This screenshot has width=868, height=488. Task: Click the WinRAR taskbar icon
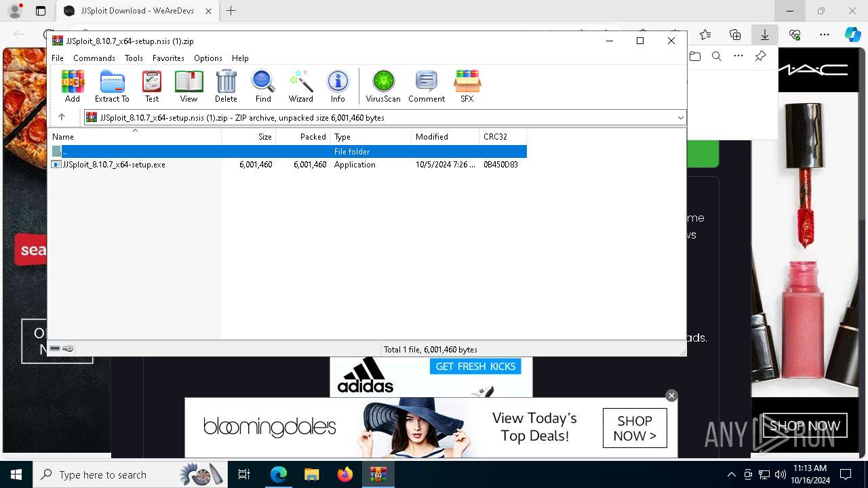378,474
